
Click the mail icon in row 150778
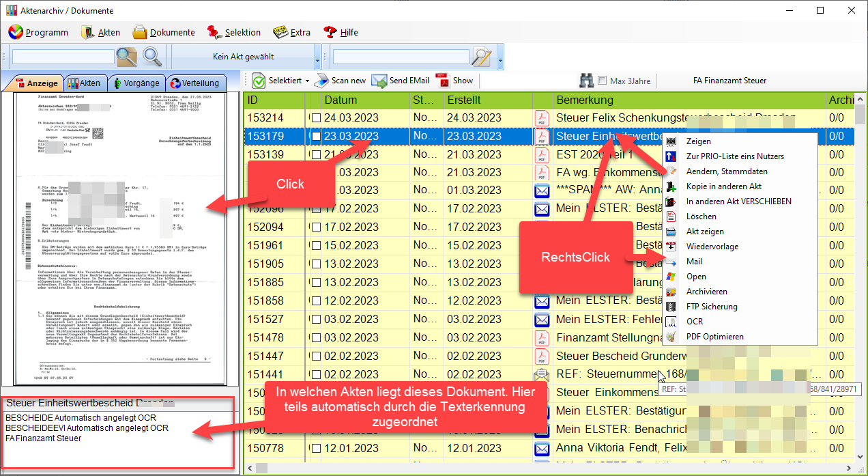pos(542,449)
